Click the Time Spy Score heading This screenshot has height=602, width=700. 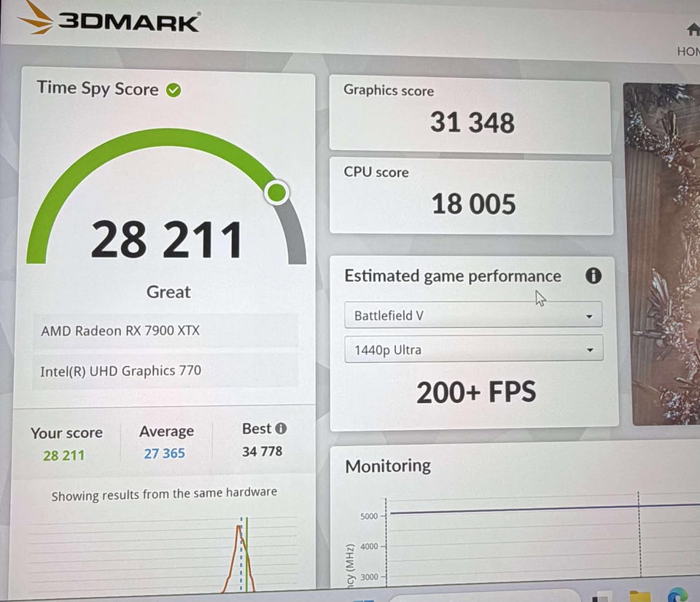(x=97, y=88)
